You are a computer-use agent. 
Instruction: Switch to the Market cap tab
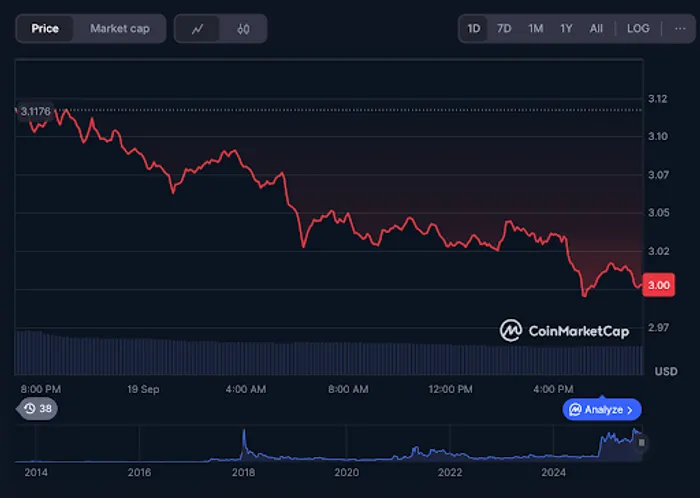(120, 28)
